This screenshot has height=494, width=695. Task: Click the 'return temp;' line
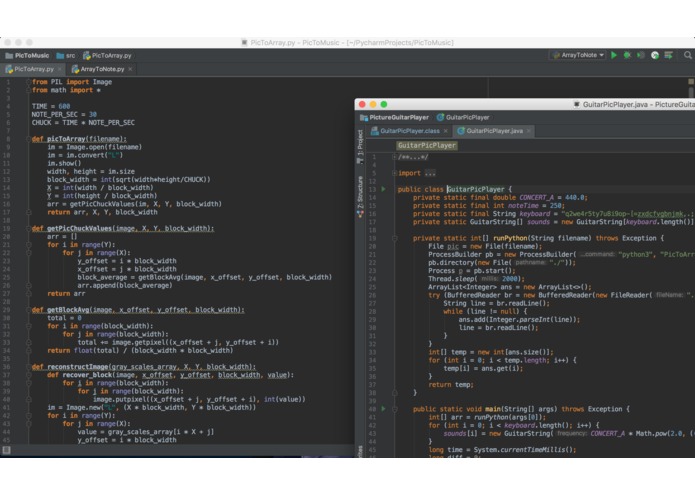click(451, 385)
